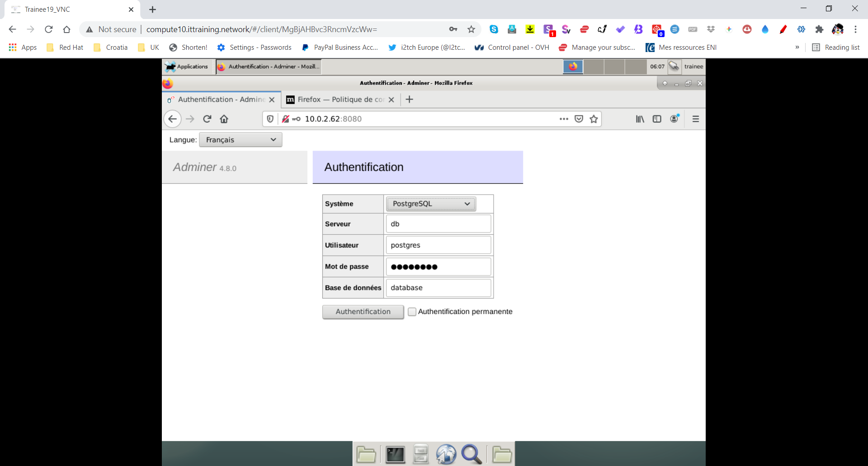Click Save to Pocket icon
Screen dimensions: 868x466
(x=579, y=119)
